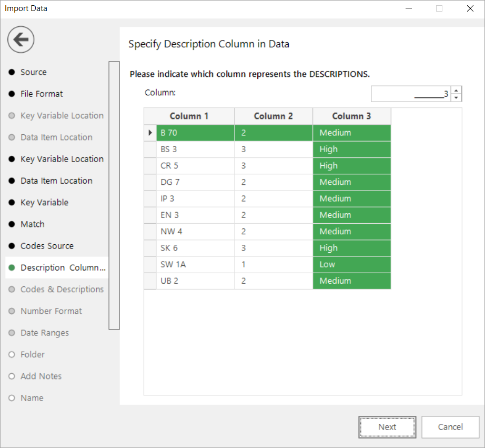Open the Codes Source step

pyautogui.click(x=47, y=246)
